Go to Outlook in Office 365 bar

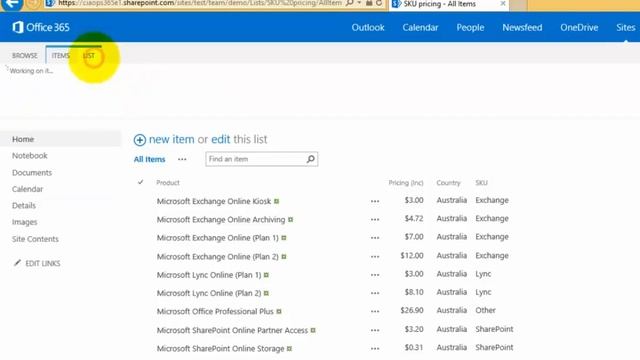[x=368, y=27]
